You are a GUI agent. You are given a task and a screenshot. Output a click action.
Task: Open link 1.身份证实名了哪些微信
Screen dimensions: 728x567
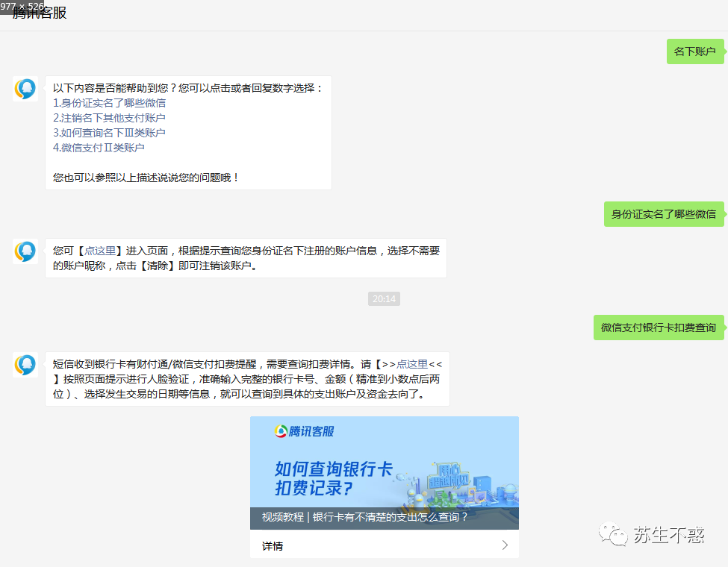click(109, 103)
